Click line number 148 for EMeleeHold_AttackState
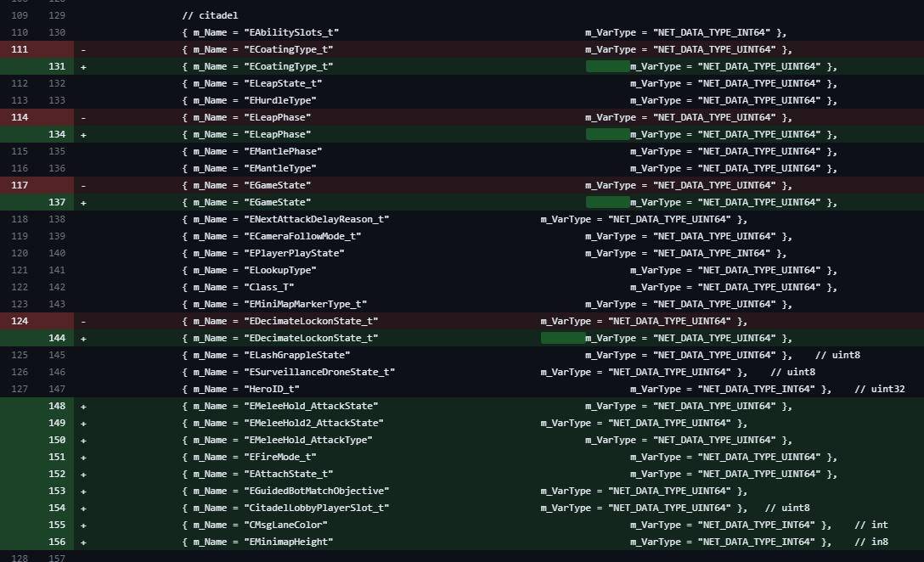Viewport: 924px width, 562px height. pyautogui.click(x=56, y=406)
